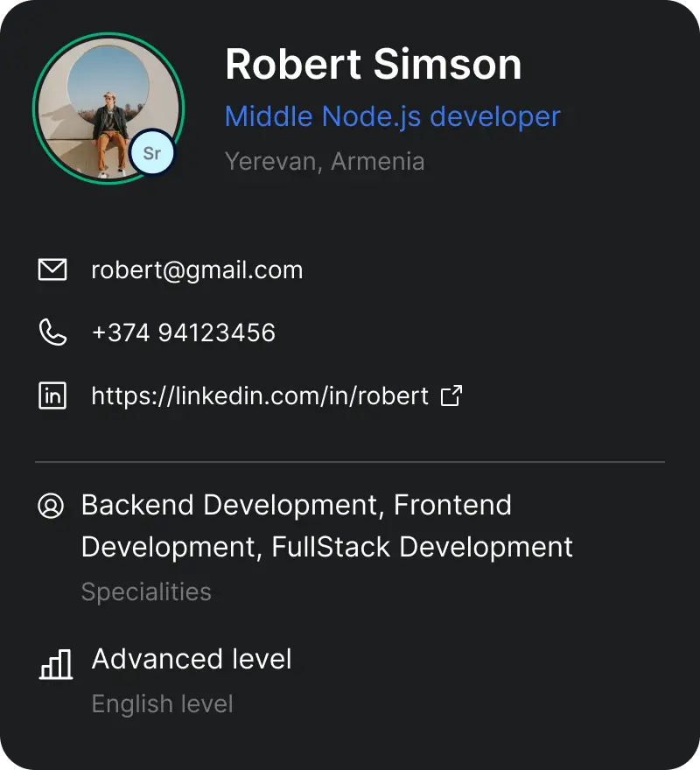This screenshot has height=770, width=700.
Task: Click the Specialities label
Action: [x=146, y=591]
